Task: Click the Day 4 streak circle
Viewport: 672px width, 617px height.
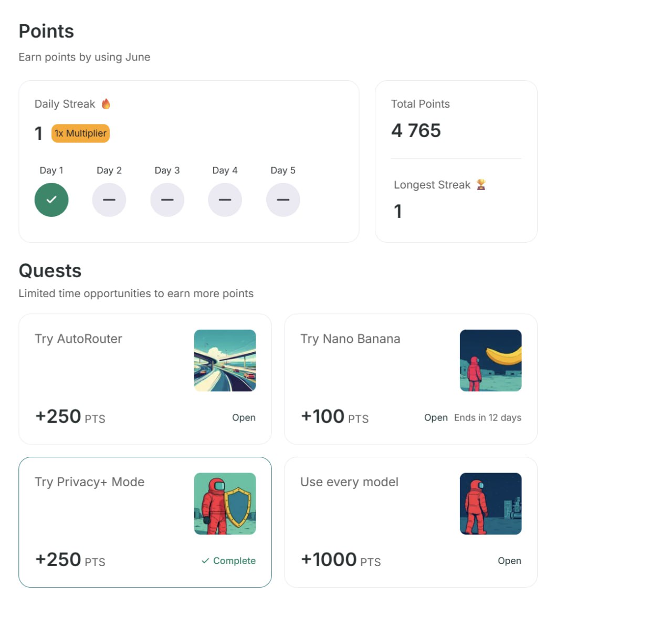Action: pos(225,200)
